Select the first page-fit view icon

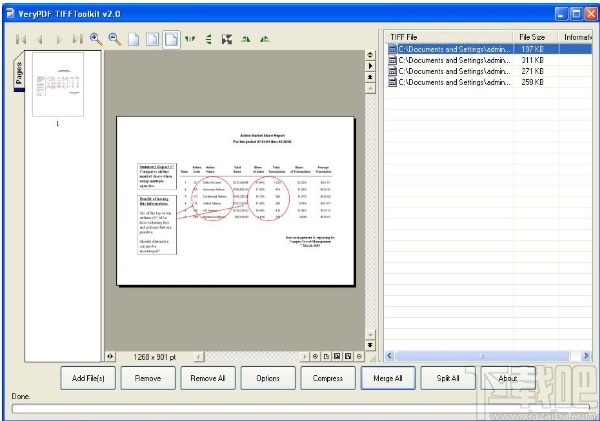134,39
